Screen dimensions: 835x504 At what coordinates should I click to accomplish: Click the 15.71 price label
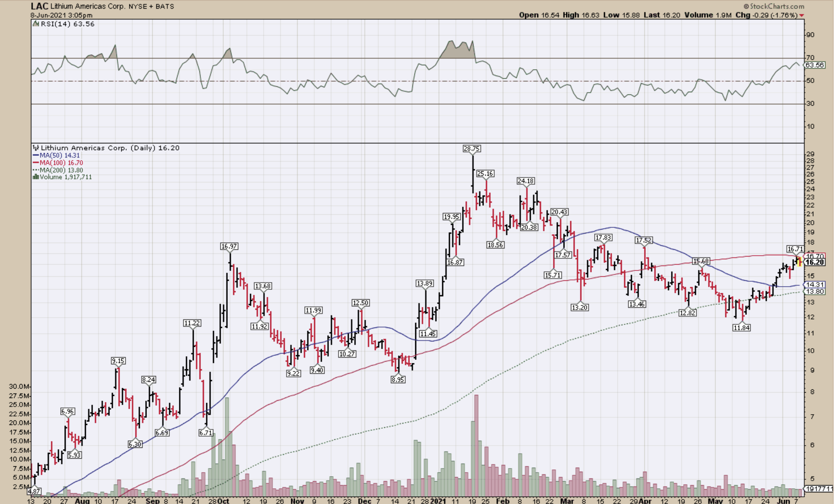[x=553, y=275]
